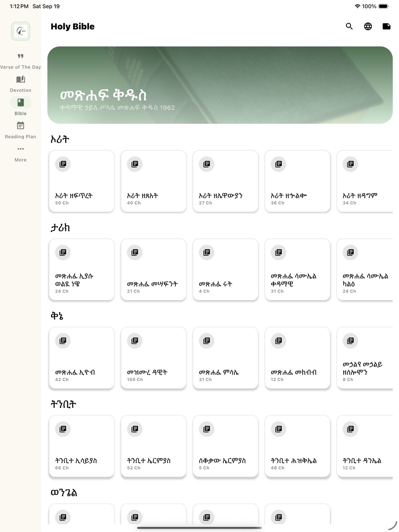Click book icon on ትንቢተ ሕዝቅኤል card

279,429
